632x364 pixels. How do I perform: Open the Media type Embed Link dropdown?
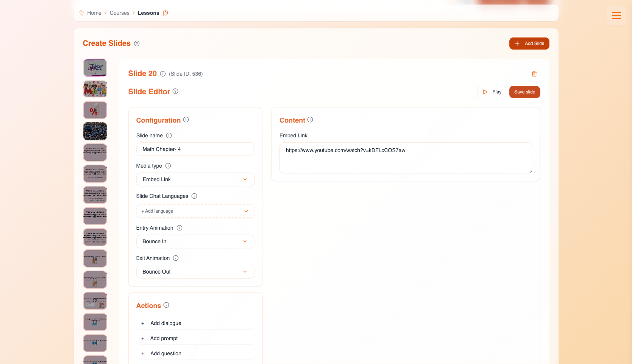click(195, 179)
